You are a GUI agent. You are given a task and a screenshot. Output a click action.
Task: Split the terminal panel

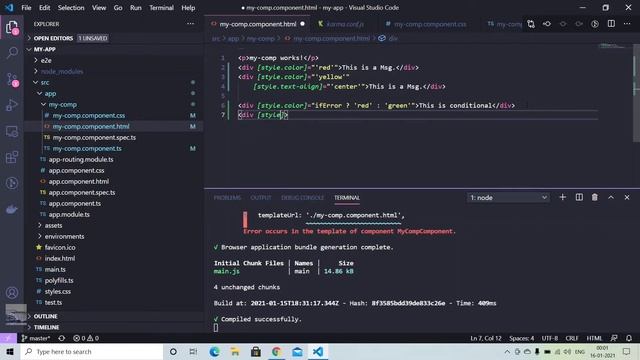point(579,197)
